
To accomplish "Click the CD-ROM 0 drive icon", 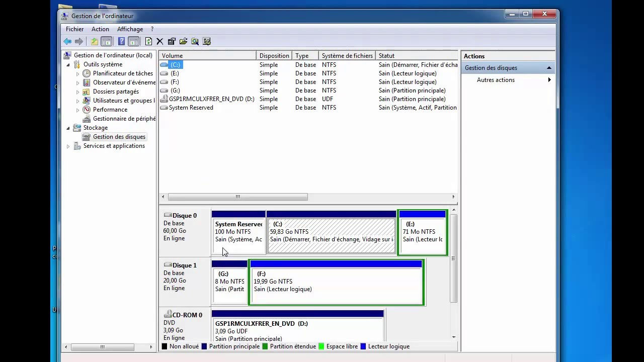I will (x=168, y=315).
